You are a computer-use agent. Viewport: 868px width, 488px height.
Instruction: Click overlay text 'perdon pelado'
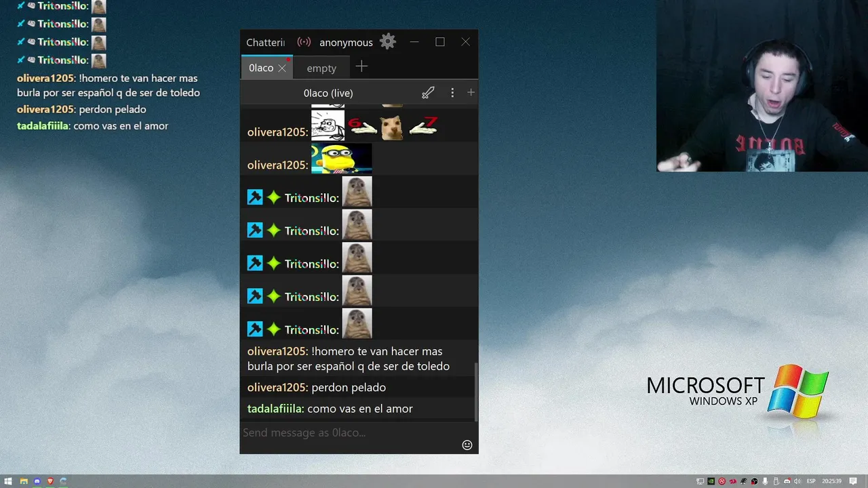tap(113, 109)
